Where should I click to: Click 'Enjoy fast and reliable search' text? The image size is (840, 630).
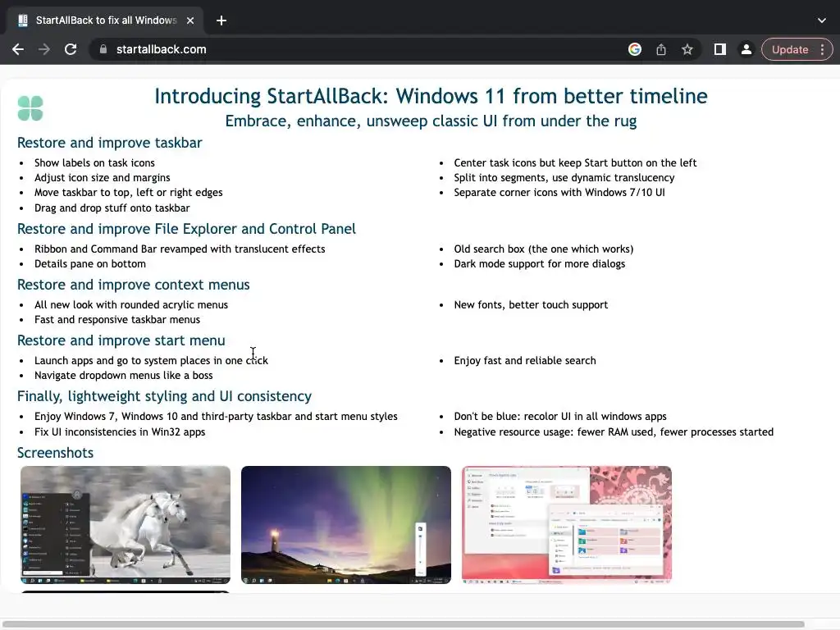[x=525, y=361]
